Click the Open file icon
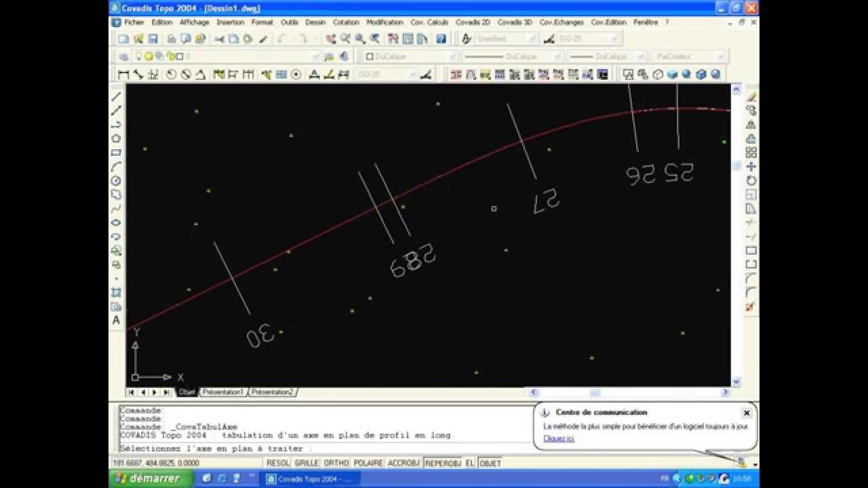The height and width of the screenshot is (488, 868). (x=138, y=39)
